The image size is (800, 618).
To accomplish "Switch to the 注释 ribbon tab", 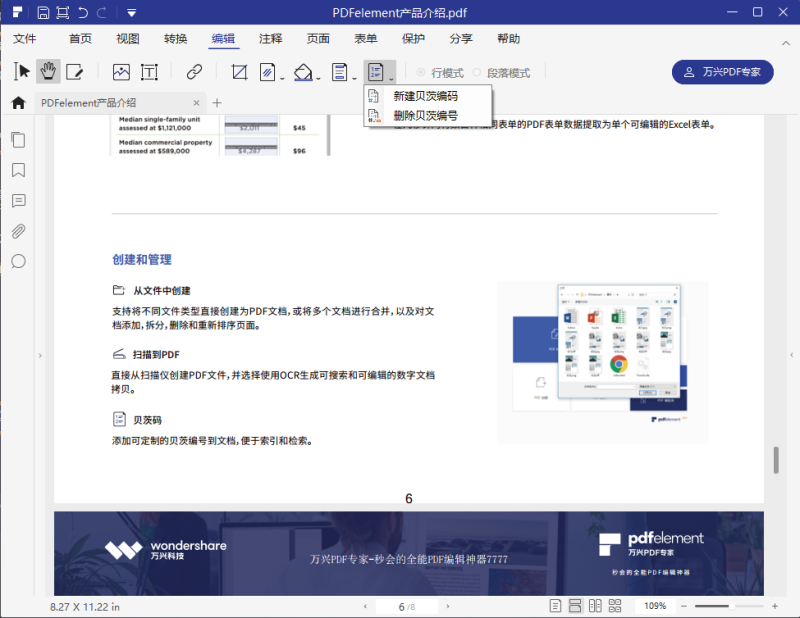I will pyautogui.click(x=269, y=39).
